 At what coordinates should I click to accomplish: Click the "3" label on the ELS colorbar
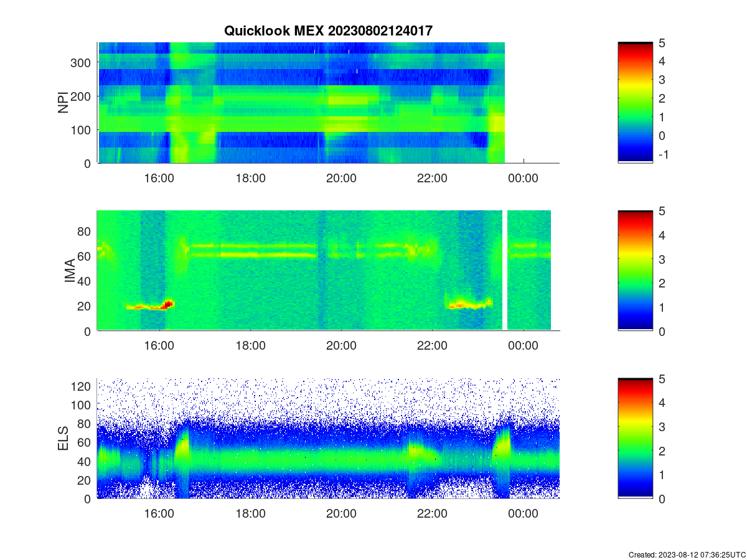coord(662,427)
